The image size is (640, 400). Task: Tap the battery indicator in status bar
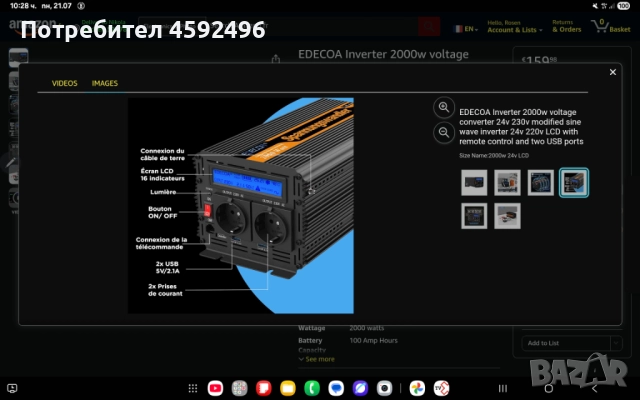point(623,6)
